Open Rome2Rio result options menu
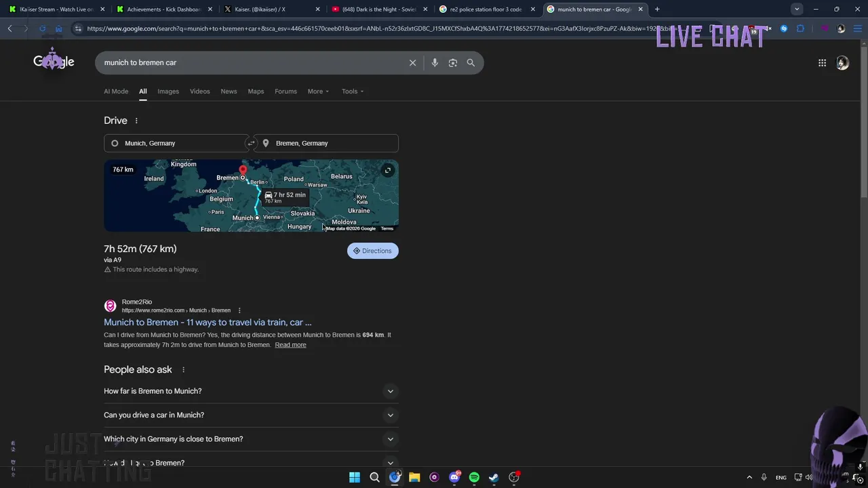The image size is (868, 488). (239, 310)
